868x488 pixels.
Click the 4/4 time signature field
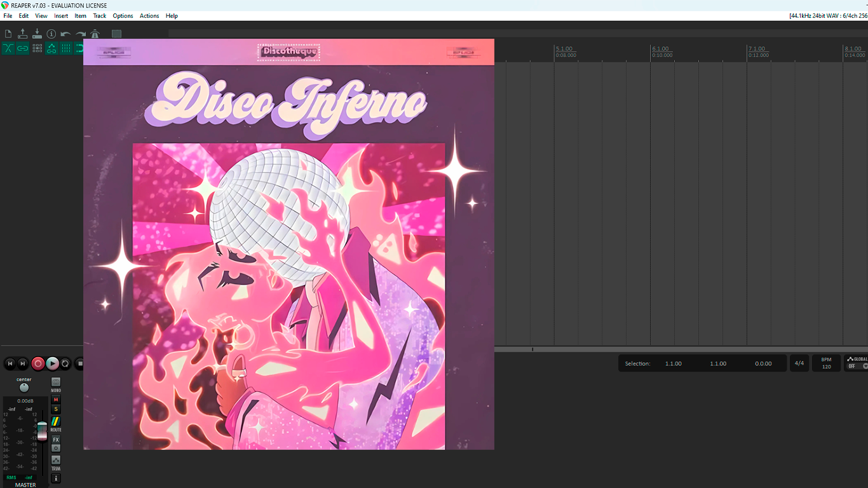pos(799,363)
